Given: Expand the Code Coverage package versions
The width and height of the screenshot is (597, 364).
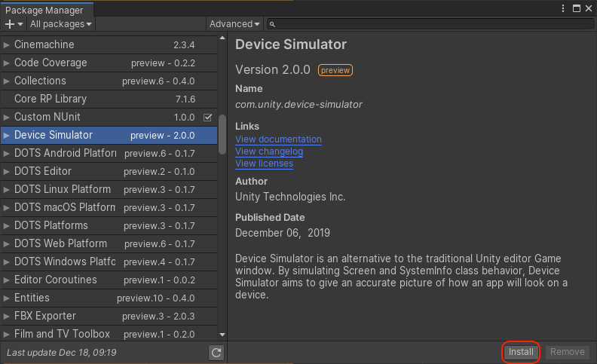Looking at the screenshot, I should point(7,63).
